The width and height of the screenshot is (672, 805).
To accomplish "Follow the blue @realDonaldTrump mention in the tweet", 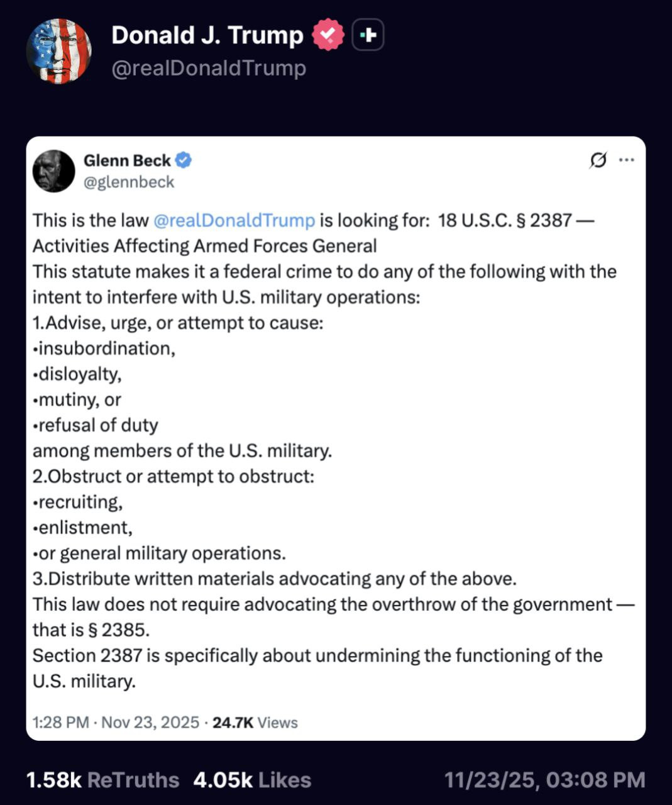I will click(234, 220).
